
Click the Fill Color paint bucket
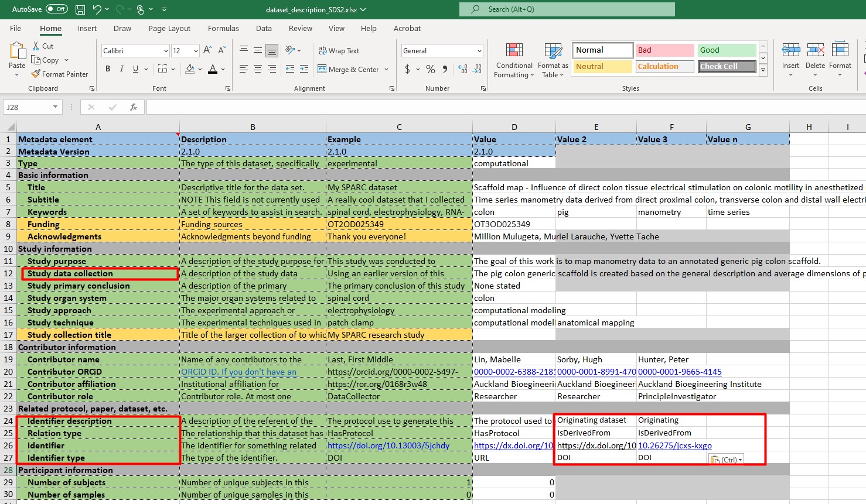click(190, 69)
